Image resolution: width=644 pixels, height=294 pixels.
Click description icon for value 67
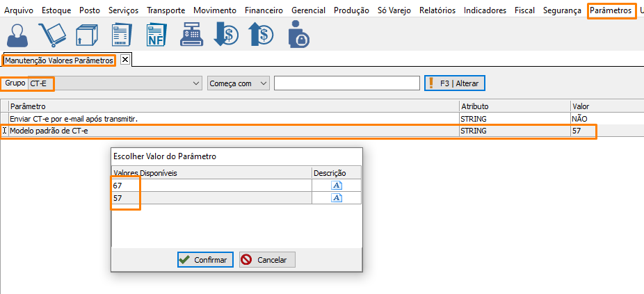pos(337,185)
